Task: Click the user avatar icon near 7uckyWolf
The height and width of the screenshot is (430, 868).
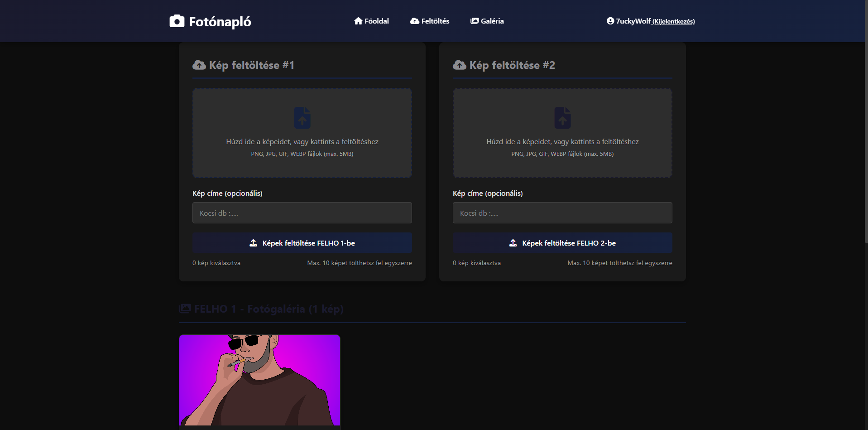Action: pyautogui.click(x=610, y=21)
